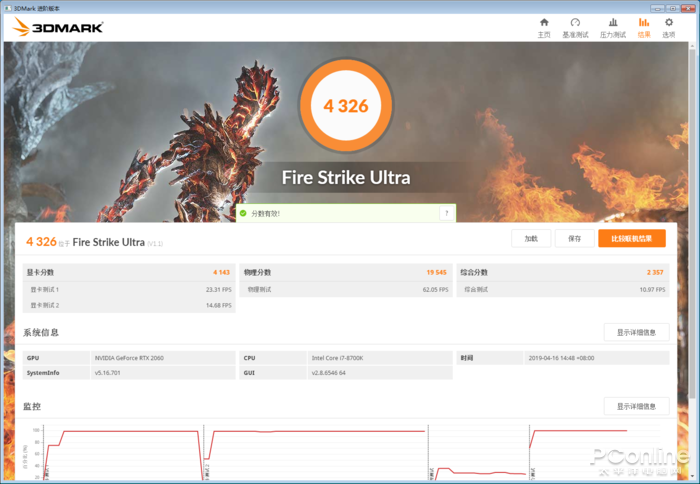Open Options (选项) gear icon
700x484 pixels.
(x=668, y=27)
